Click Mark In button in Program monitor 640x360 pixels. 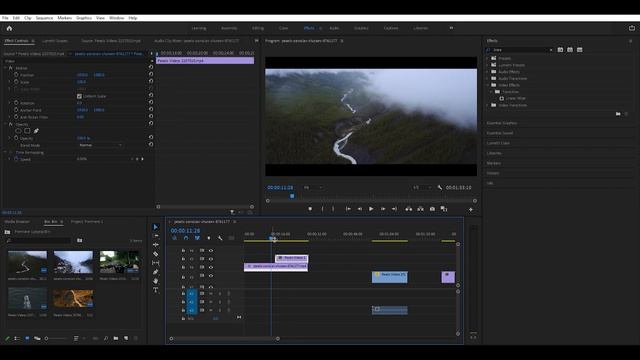[322, 209]
